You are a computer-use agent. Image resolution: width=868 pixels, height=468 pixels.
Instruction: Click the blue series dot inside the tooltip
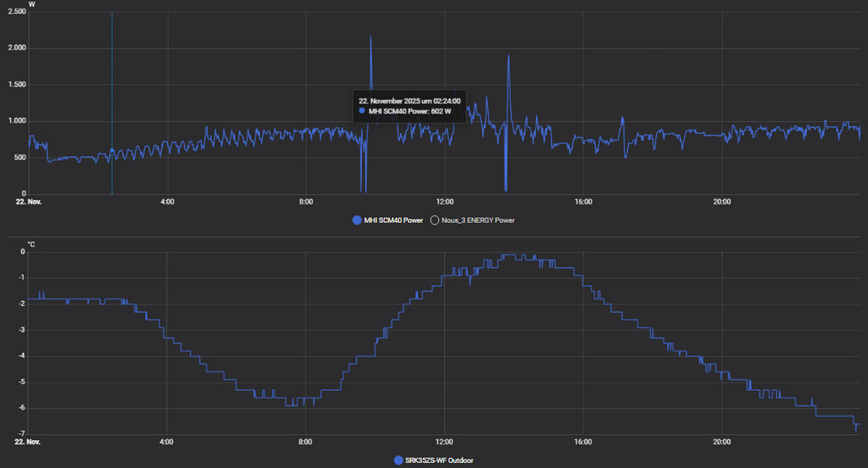point(363,111)
